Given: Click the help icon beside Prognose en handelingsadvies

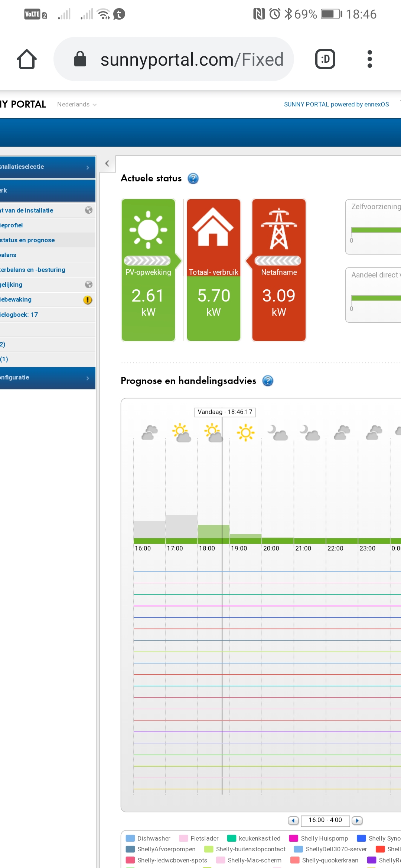Looking at the screenshot, I should [x=268, y=381].
